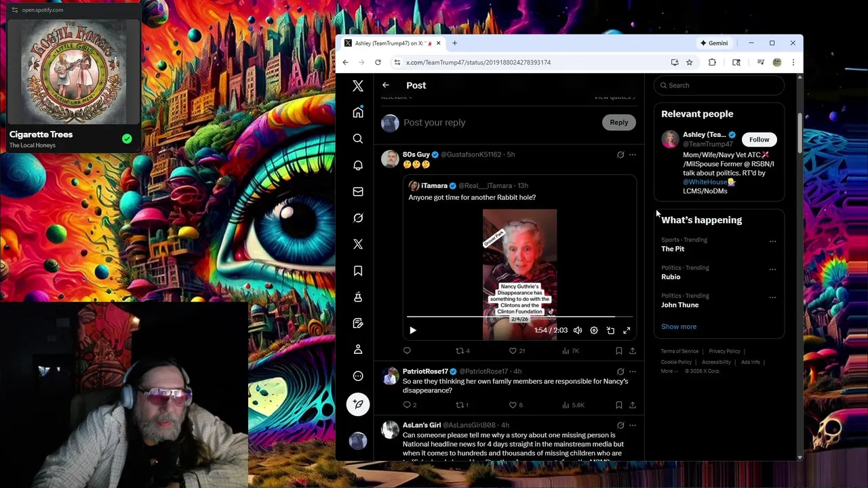Focus the Post your reply field
868x488 pixels.
click(499, 123)
